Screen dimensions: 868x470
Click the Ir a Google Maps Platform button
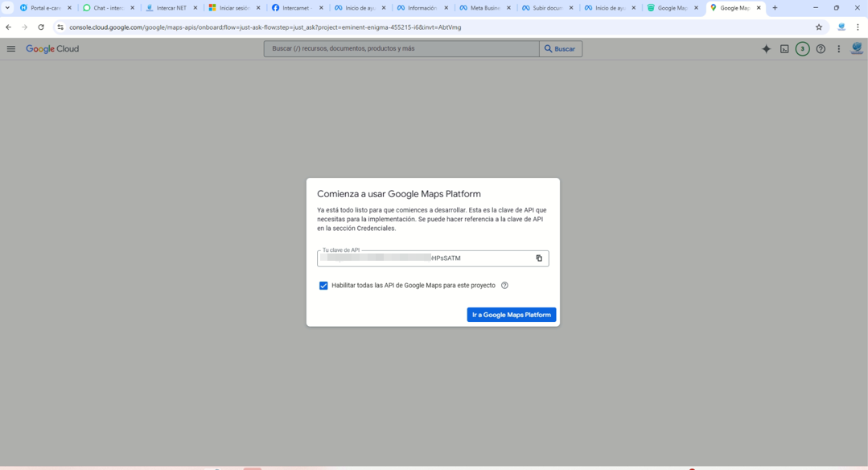[x=512, y=315]
